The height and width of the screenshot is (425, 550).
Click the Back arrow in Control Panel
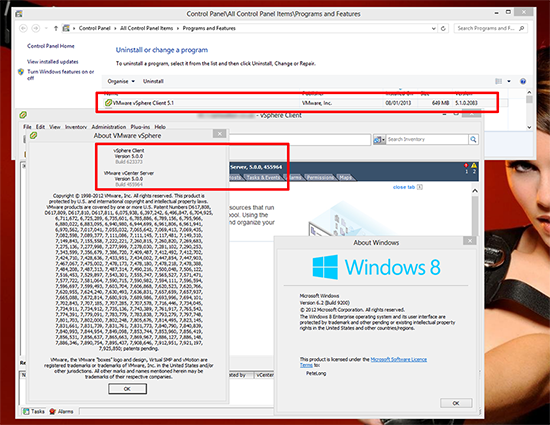(x=23, y=28)
